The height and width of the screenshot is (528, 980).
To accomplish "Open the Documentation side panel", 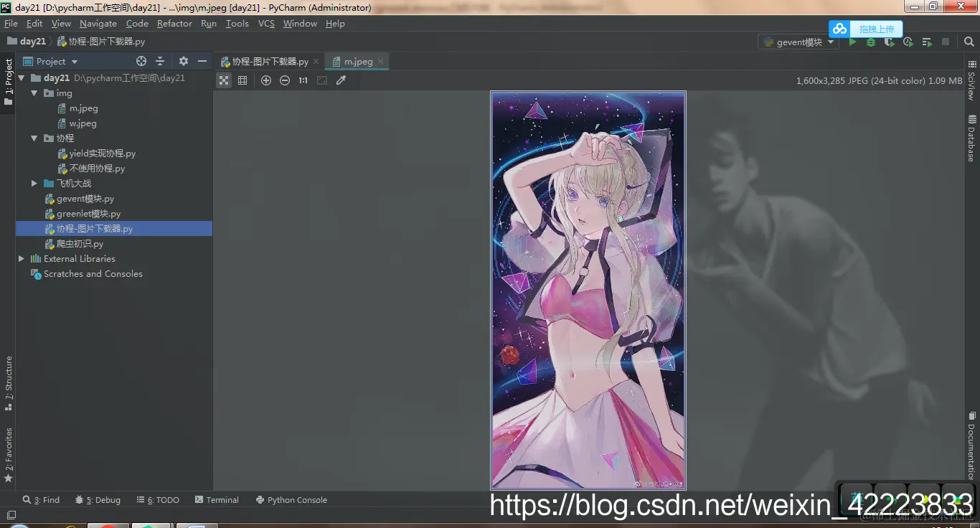I will coord(971,445).
